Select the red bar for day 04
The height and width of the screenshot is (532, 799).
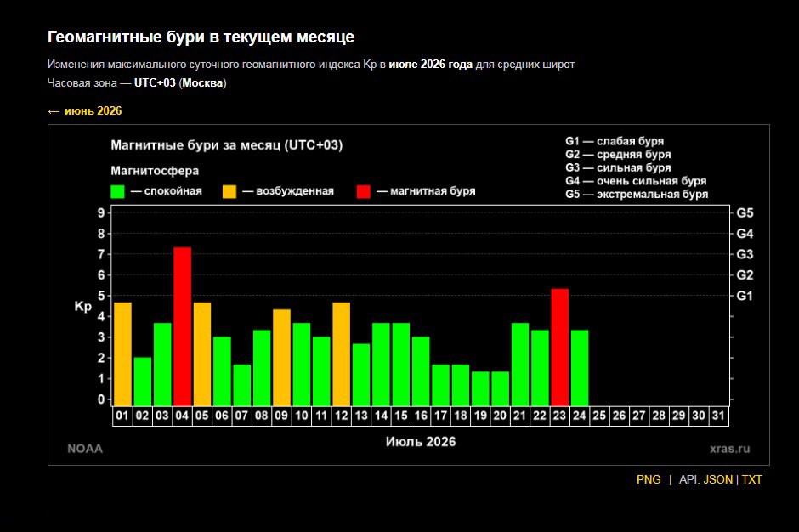pyautogui.click(x=183, y=326)
